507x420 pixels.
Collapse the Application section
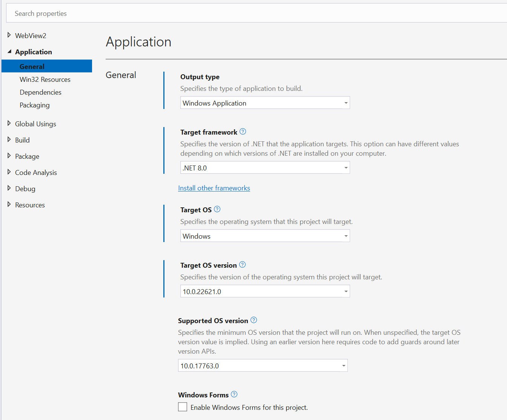9,51
